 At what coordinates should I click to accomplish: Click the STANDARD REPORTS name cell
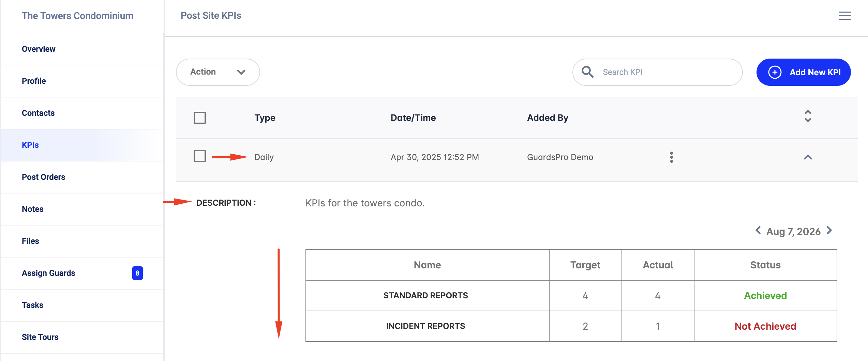pos(427,295)
